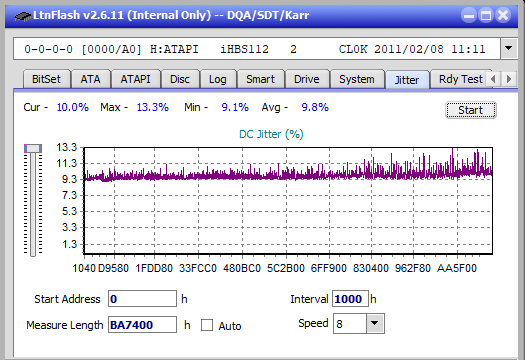Focus the Interval field showing 1000
This screenshot has width=525, height=360.
(x=350, y=299)
